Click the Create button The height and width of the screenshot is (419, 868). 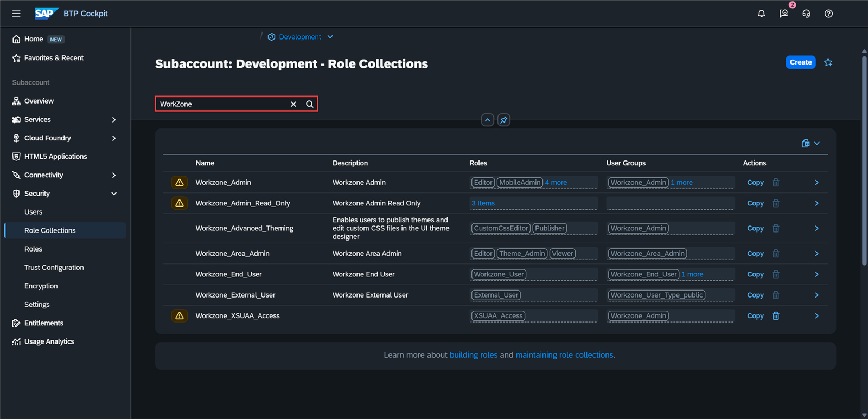(801, 62)
